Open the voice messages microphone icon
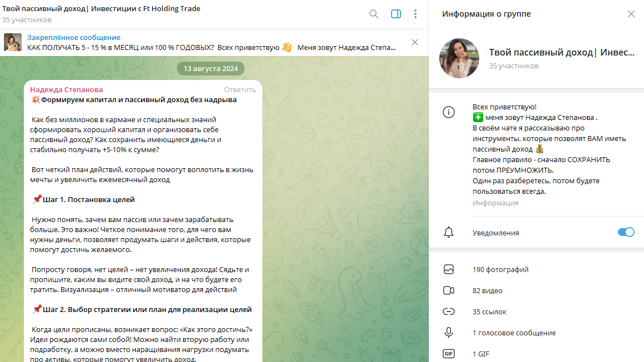The image size is (644, 362). (x=449, y=333)
